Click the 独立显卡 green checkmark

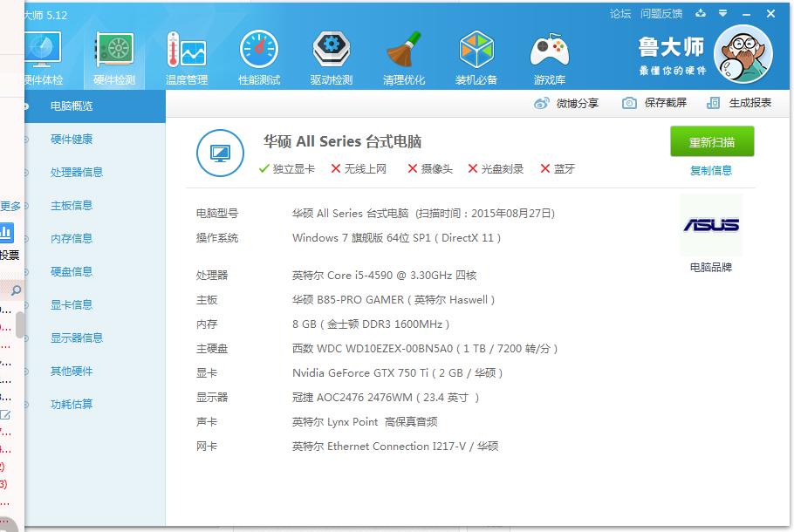pos(264,168)
